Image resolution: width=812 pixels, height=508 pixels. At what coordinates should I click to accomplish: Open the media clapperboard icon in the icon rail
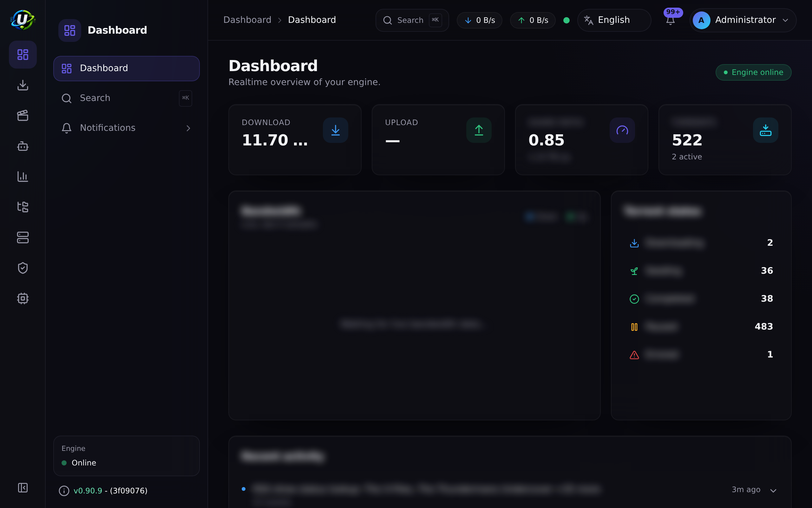(23, 116)
